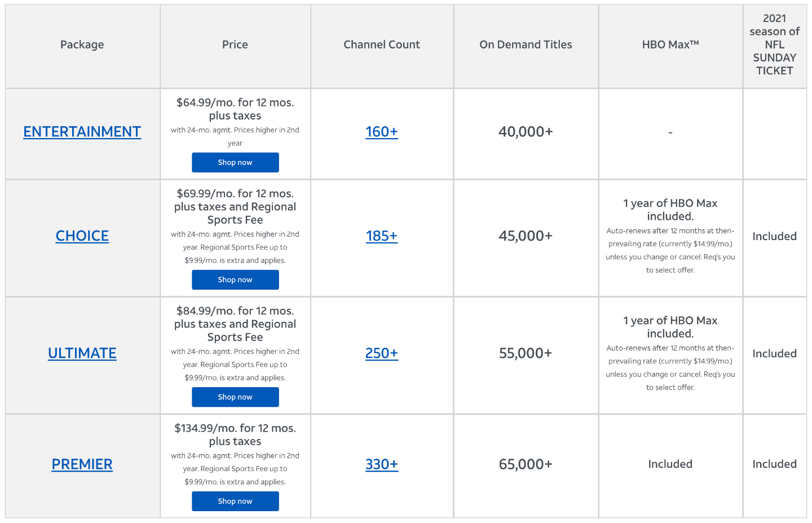Open the PREMIER package link
Screen dimensions: 812x523
(82, 464)
